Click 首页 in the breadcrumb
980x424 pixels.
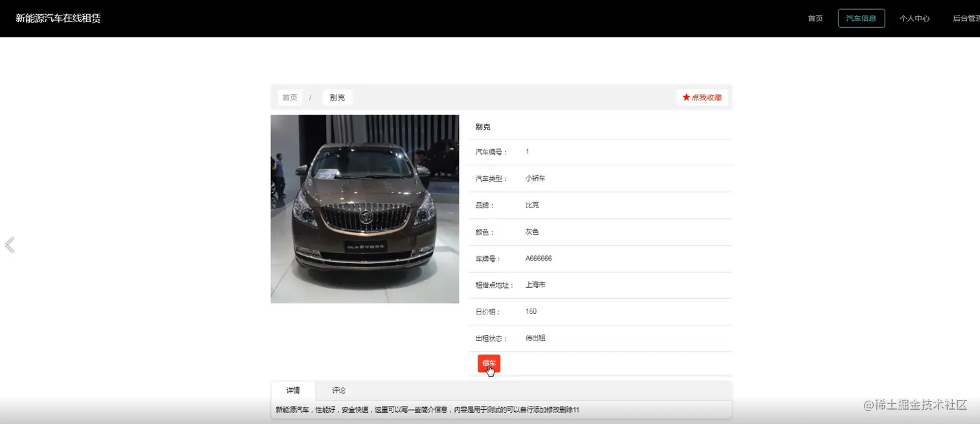(290, 97)
